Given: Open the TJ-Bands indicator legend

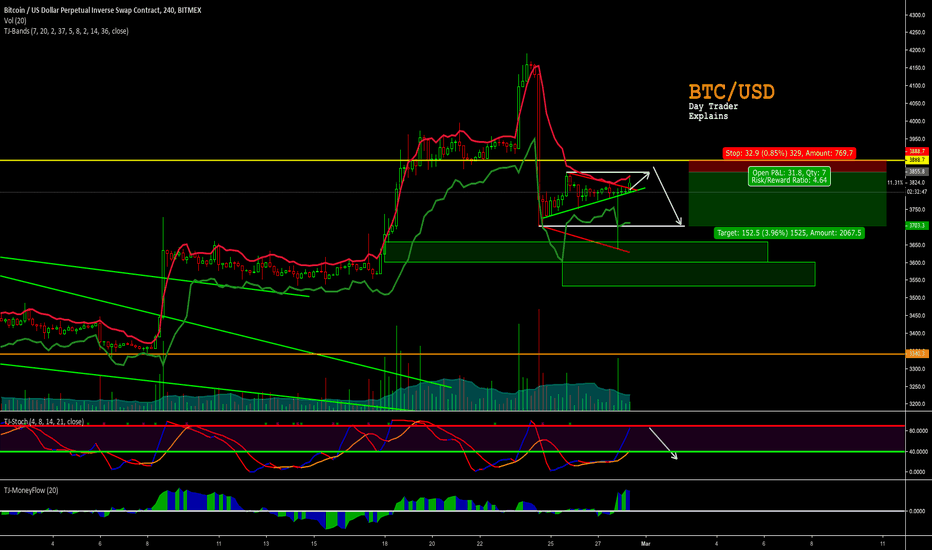Looking at the screenshot, I should (66, 31).
